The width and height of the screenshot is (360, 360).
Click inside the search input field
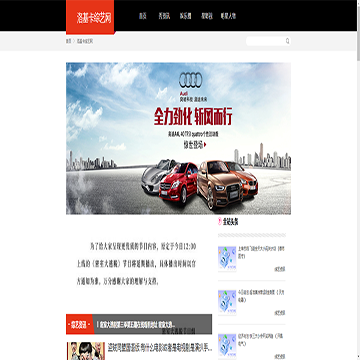pos(266,41)
